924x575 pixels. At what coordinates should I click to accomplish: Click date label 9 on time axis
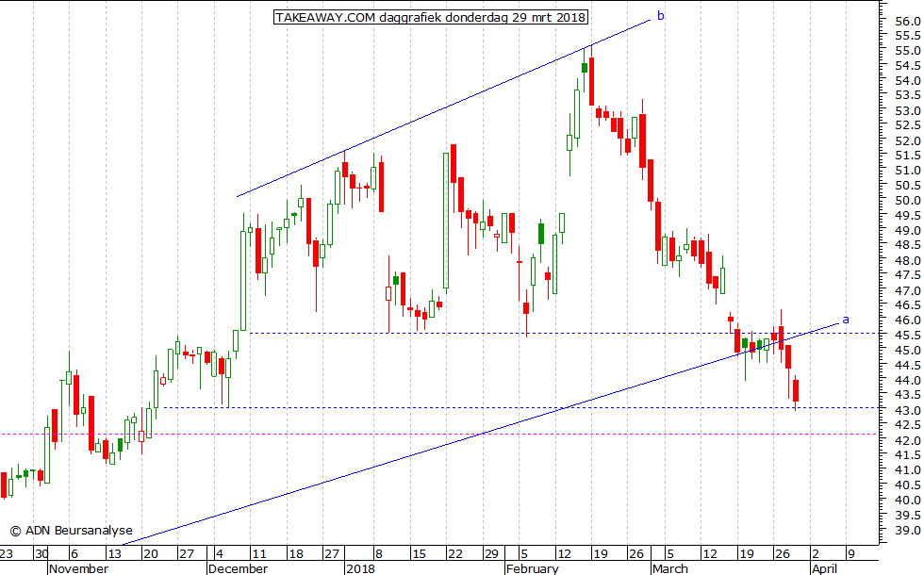850,554
